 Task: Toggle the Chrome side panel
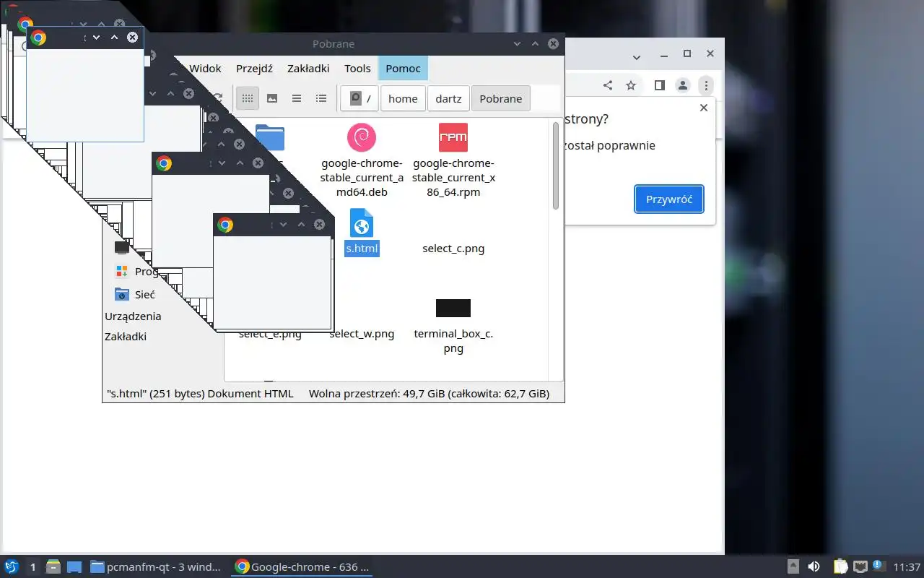coord(659,85)
